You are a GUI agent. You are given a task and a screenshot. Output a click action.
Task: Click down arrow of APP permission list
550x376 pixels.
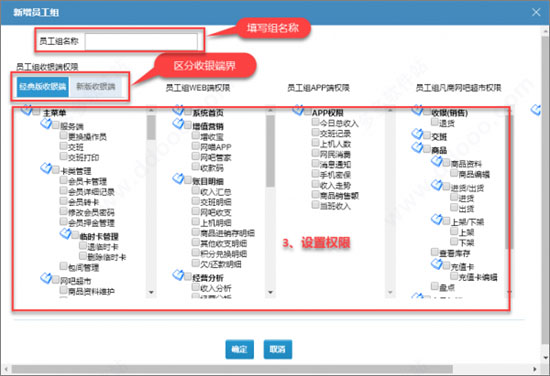point(390,292)
